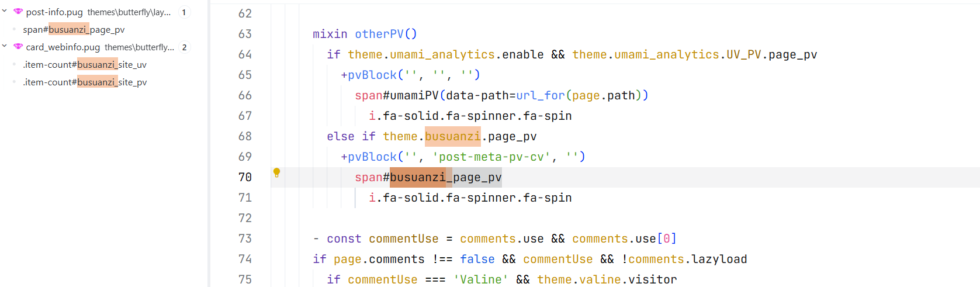Click the highlighted busuanzi match on line 68
Viewport: 980px width, 287px height.
coord(452,136)
